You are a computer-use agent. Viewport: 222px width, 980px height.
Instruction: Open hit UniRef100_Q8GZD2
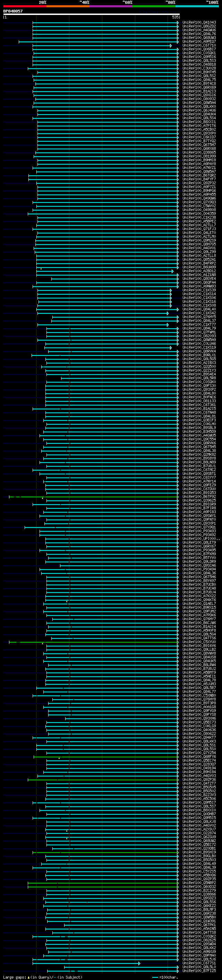coord(199,26)
